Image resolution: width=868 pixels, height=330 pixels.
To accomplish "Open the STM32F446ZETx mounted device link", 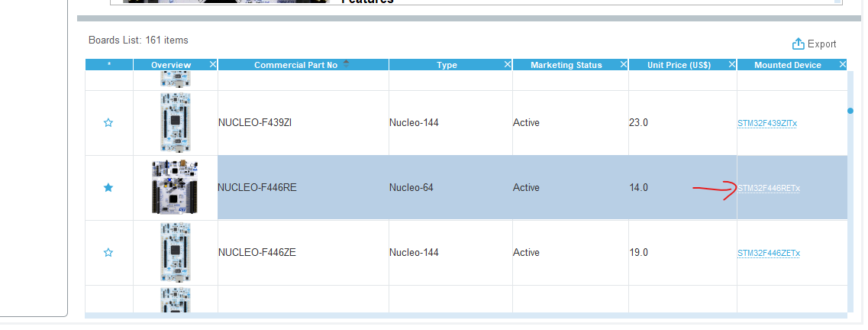I will coord(768,254).
